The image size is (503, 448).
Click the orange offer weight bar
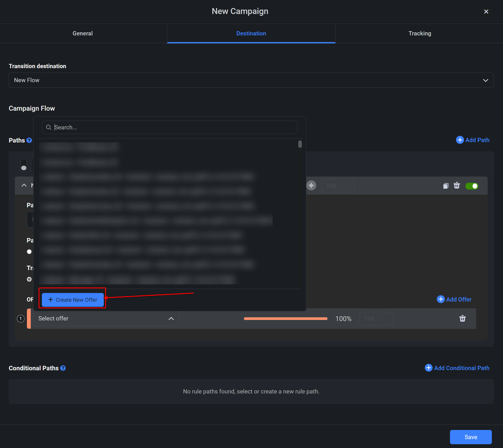[285, 319]
